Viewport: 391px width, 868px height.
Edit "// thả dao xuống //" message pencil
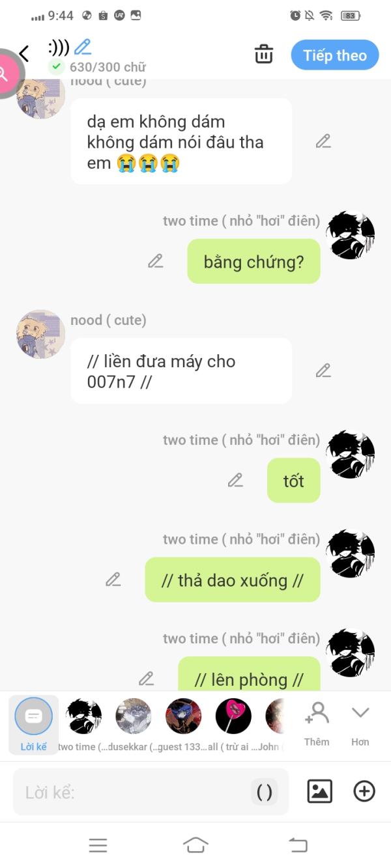coord(113,580)
